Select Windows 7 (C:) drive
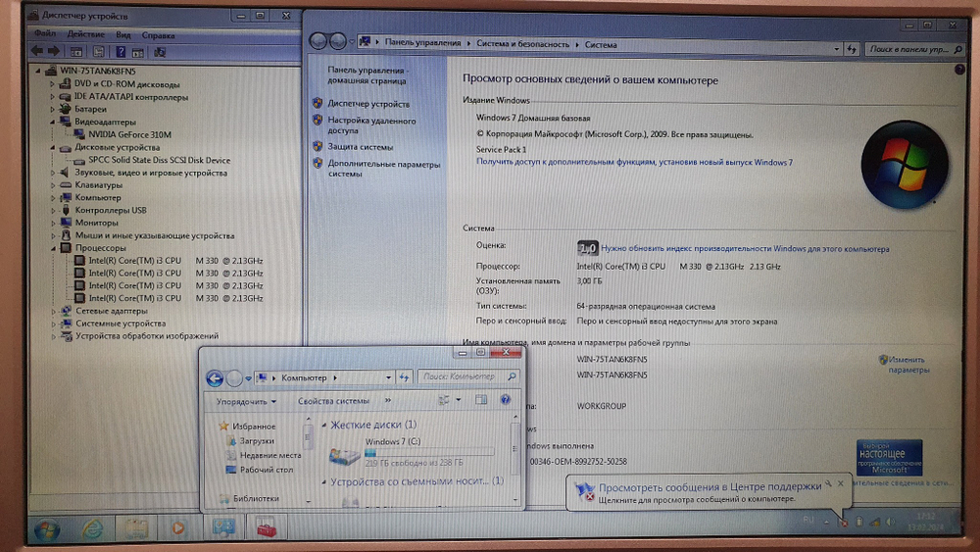The image size is (980, 552). point(393,441)
